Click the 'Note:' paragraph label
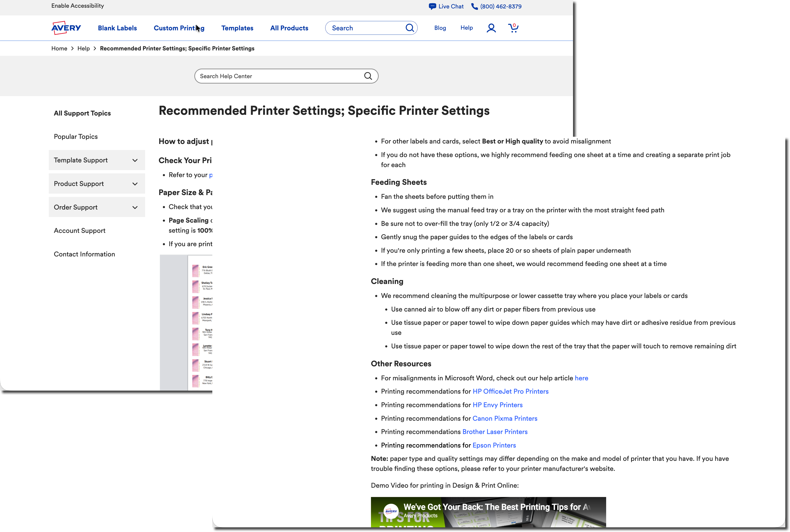 (x=380, y=459)
